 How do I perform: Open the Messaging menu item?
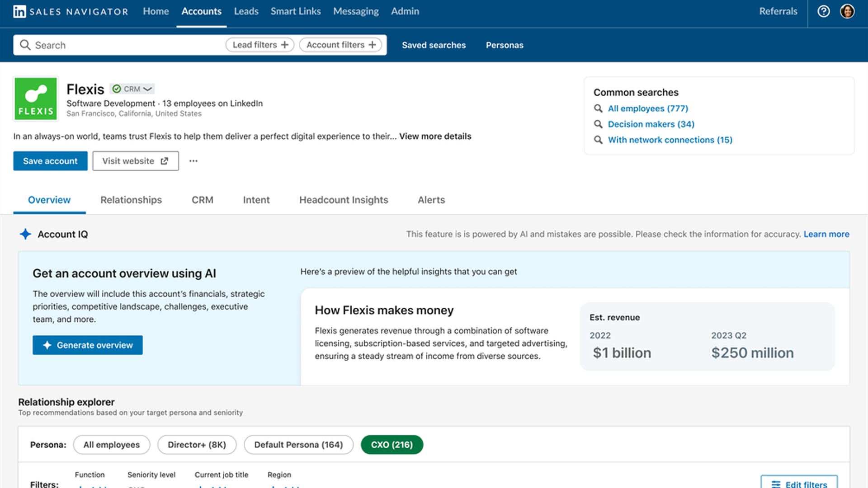(355, 11)
